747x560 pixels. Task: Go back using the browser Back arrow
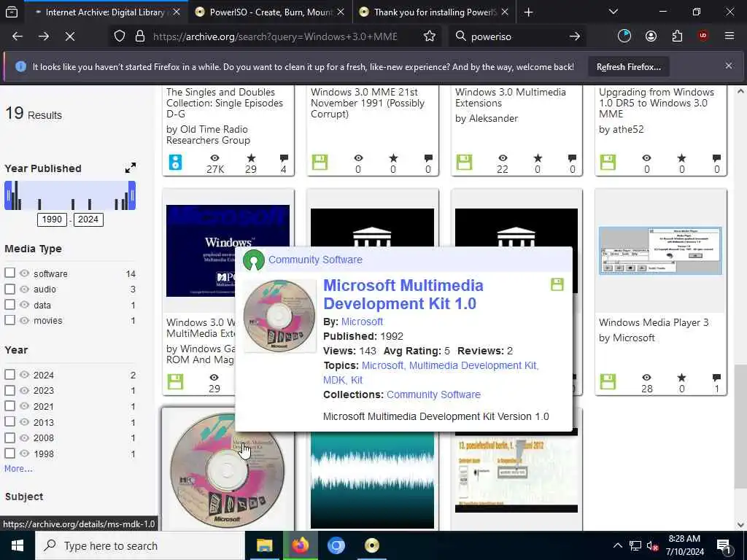point(18,36)
